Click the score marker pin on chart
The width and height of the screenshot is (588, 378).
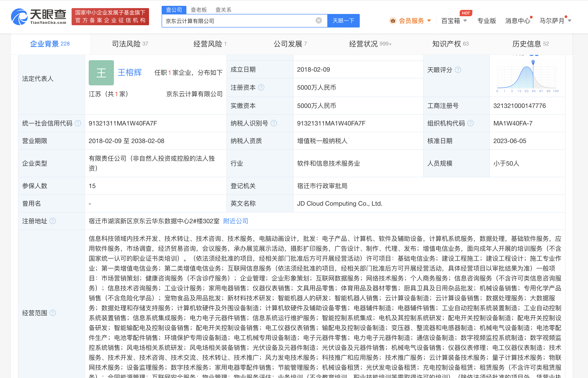click(533, 62)
